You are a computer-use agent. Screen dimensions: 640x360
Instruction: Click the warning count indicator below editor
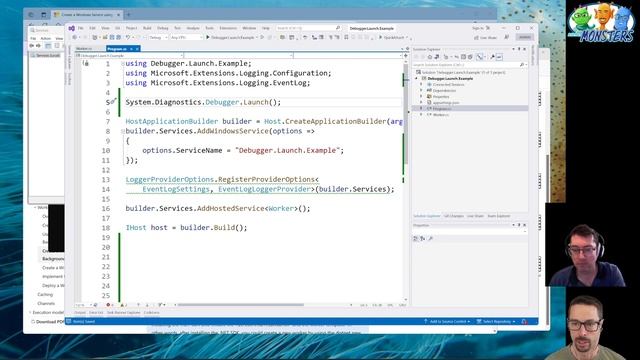click(x=124, y=305)
